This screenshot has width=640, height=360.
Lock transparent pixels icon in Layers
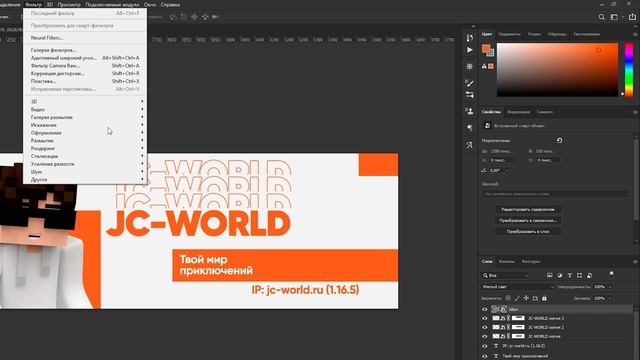[508, 298]
